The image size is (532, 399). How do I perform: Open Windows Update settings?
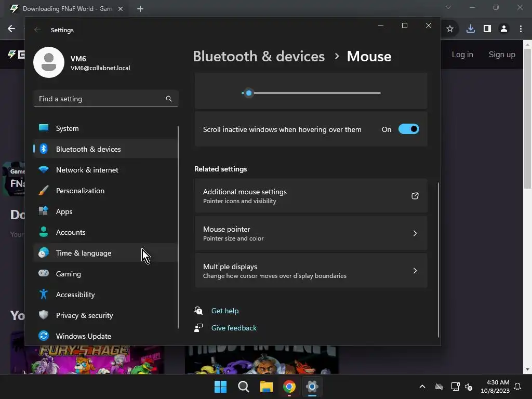click(105, 336)
